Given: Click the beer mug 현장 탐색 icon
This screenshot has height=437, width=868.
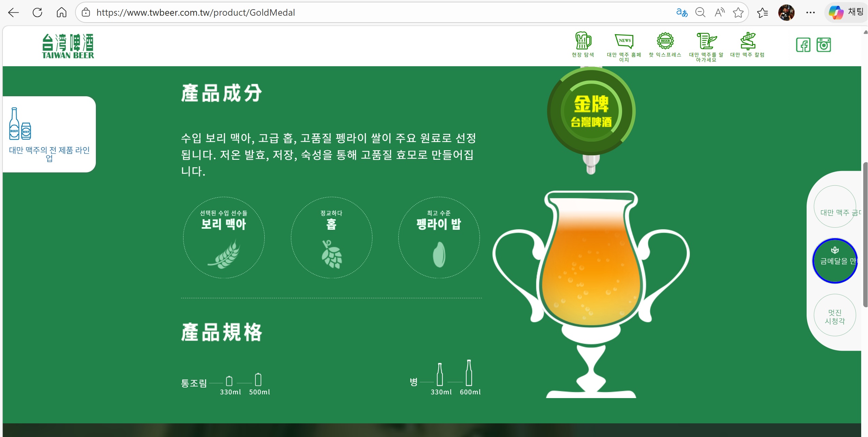Looking at the screenshot, I should click(583, 41).
